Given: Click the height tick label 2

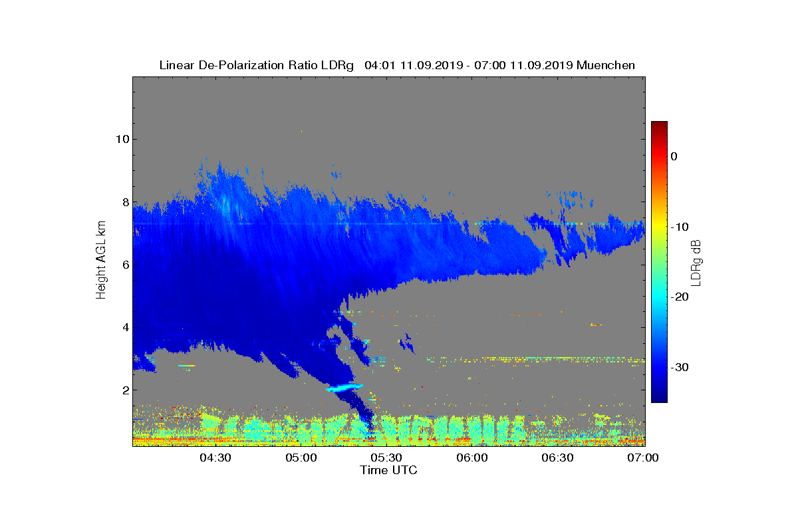Looking at the screenshot, I should (124, 390).
